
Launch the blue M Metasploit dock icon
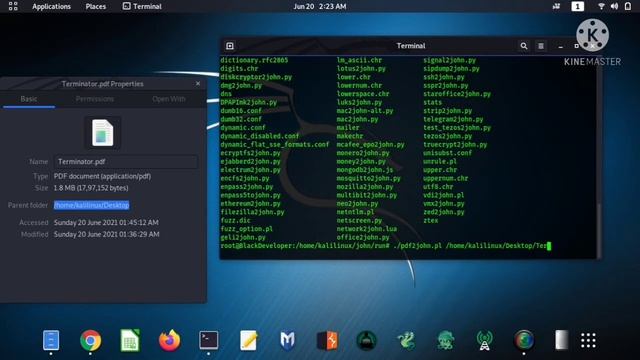287,340
